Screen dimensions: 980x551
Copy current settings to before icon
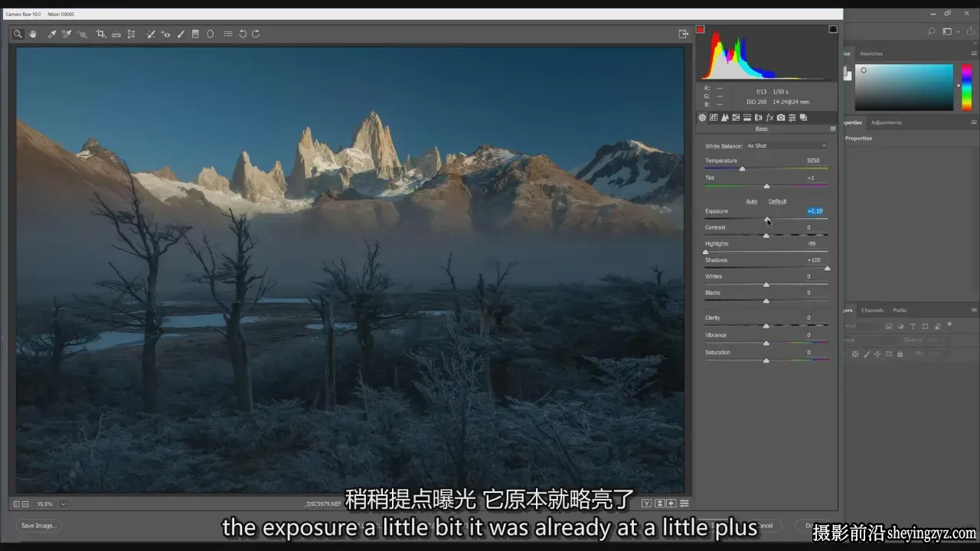click(671, 504)
